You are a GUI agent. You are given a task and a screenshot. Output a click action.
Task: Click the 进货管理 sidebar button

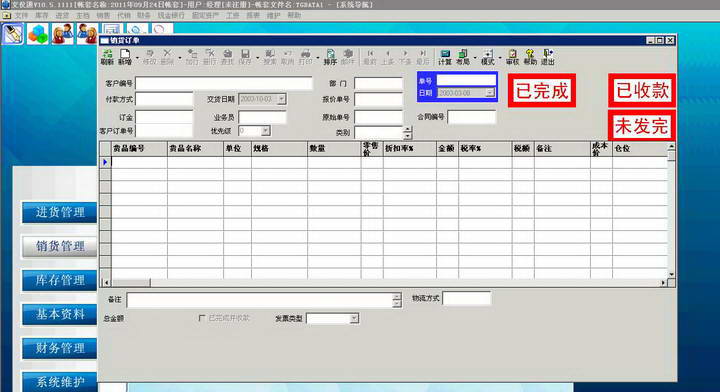pyautogui.click(x=60, y=212)
